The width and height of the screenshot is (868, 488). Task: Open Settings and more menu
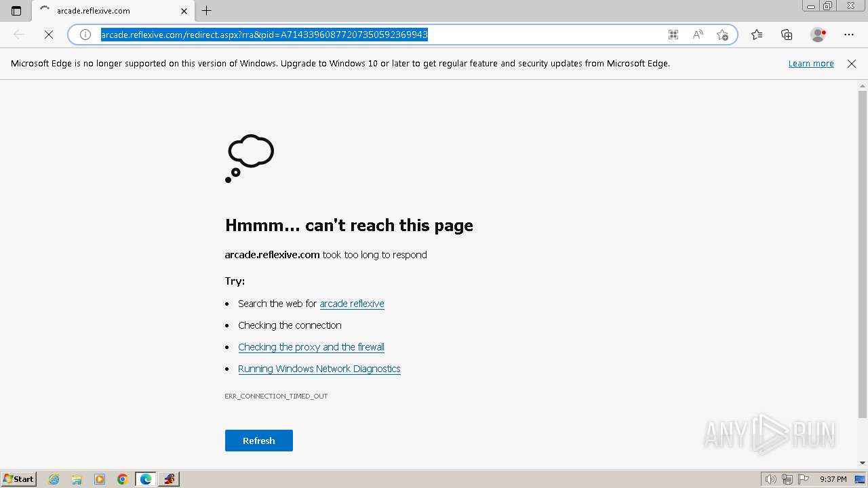(849, 35)
